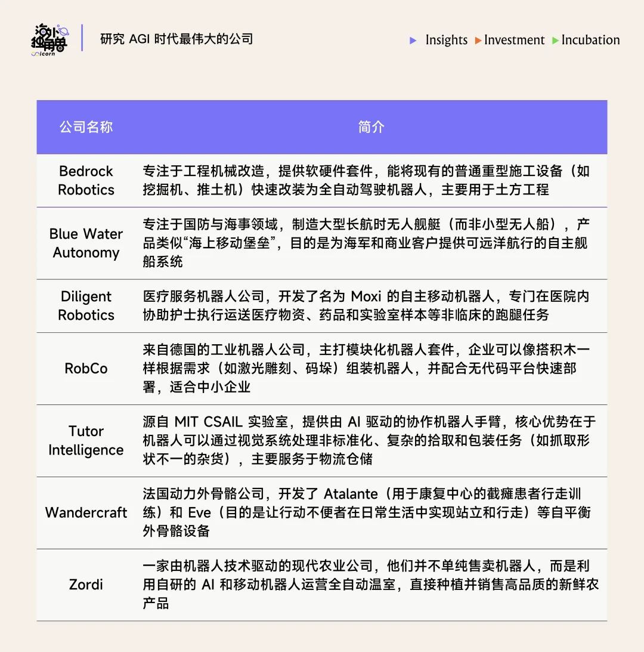
Task: Click the Insights label
Action: 446,41
